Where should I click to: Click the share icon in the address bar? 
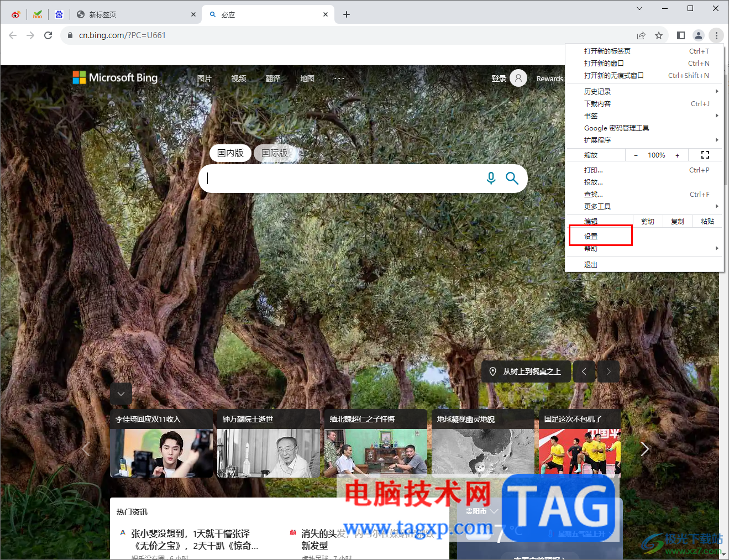[x=641, y=35]
